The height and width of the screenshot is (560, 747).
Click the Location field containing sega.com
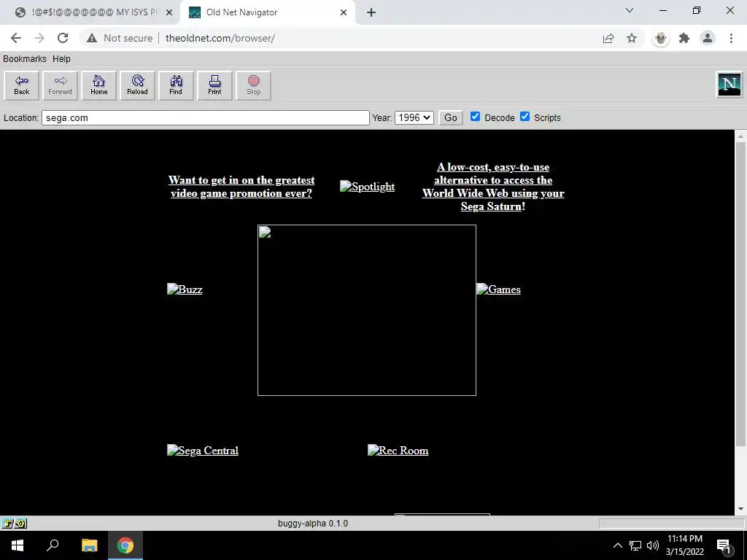[x=205, y=117]
